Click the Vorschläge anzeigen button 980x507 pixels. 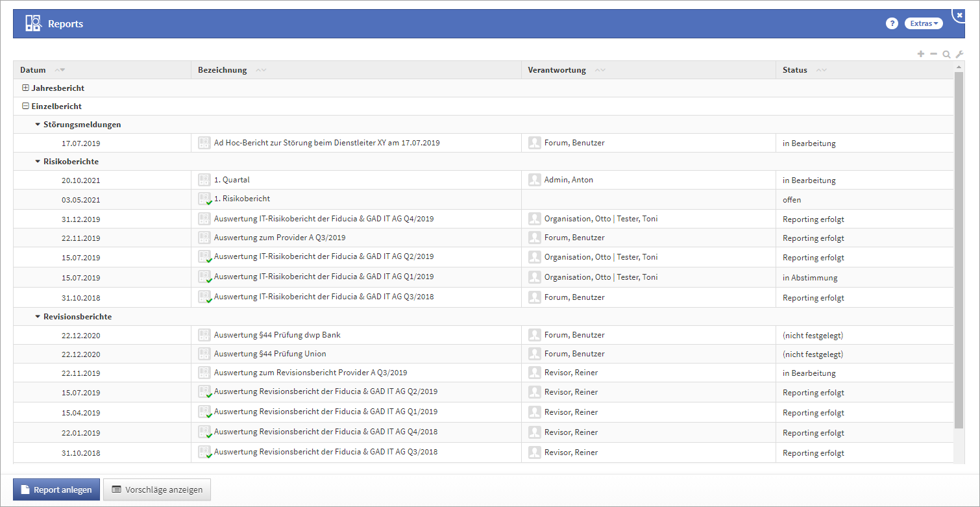click(x=157, y=490)
